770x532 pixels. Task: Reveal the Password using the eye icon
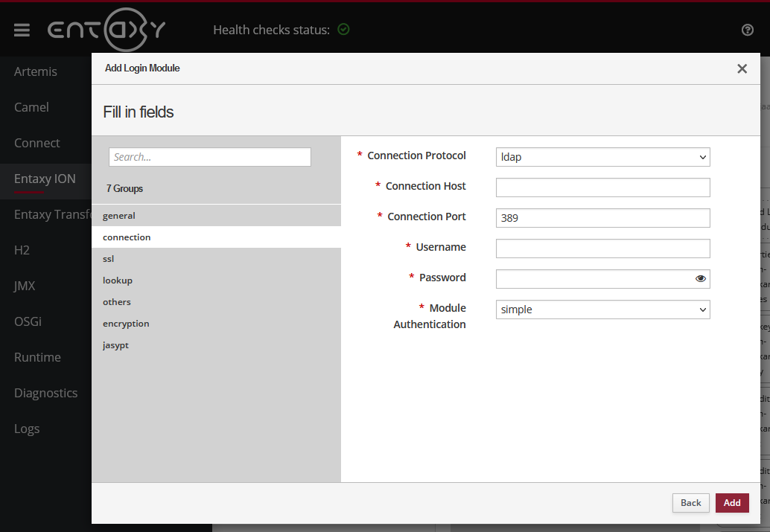[700, 278]
